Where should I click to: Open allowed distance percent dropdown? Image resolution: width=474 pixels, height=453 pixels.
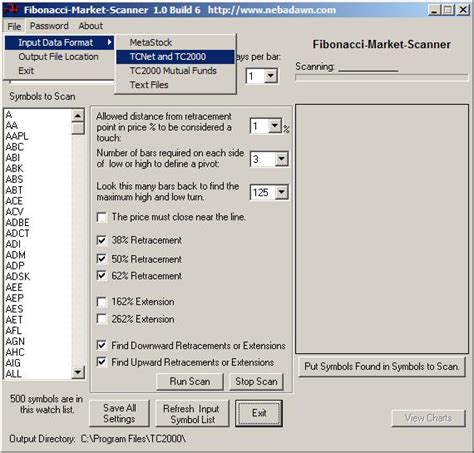click(x=275, y=126)
